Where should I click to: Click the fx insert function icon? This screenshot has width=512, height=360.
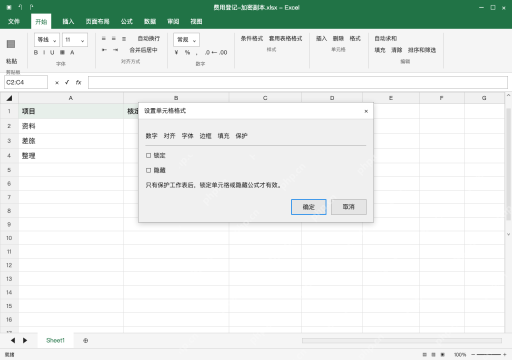pyautogui.click(x=78, y=82)
